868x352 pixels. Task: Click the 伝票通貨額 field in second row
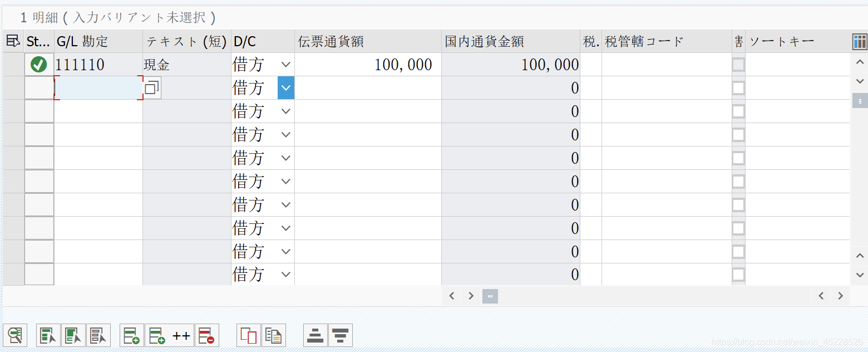pyautogui.click(x=368, y=88)
